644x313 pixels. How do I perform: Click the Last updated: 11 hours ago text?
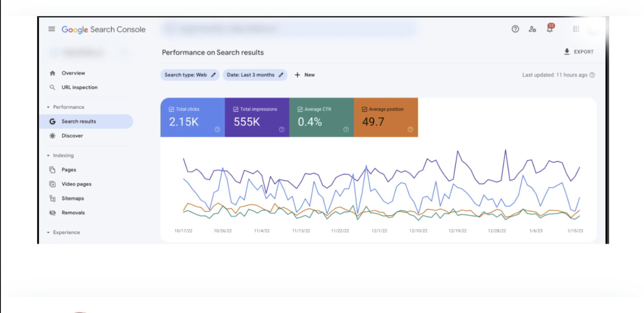tap(555, 75)
